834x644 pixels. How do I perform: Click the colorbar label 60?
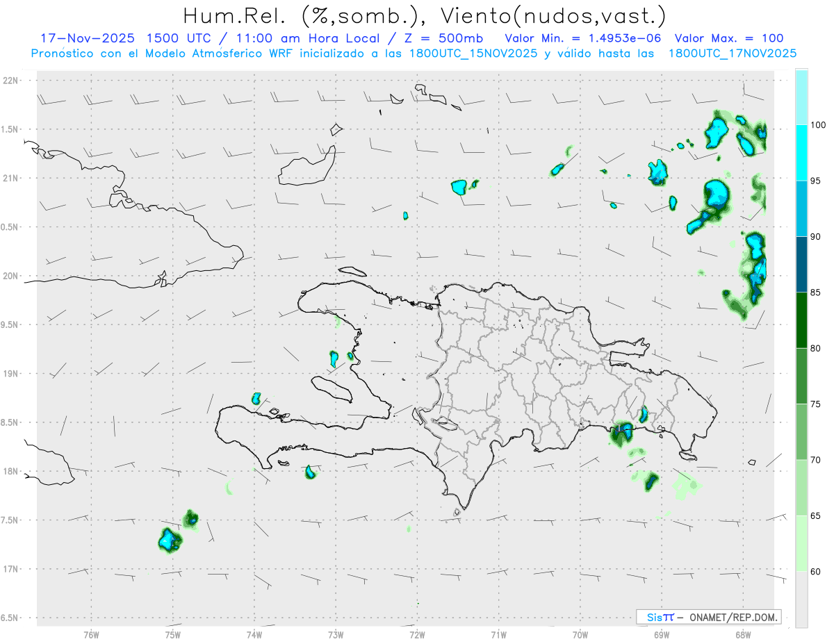816,572
